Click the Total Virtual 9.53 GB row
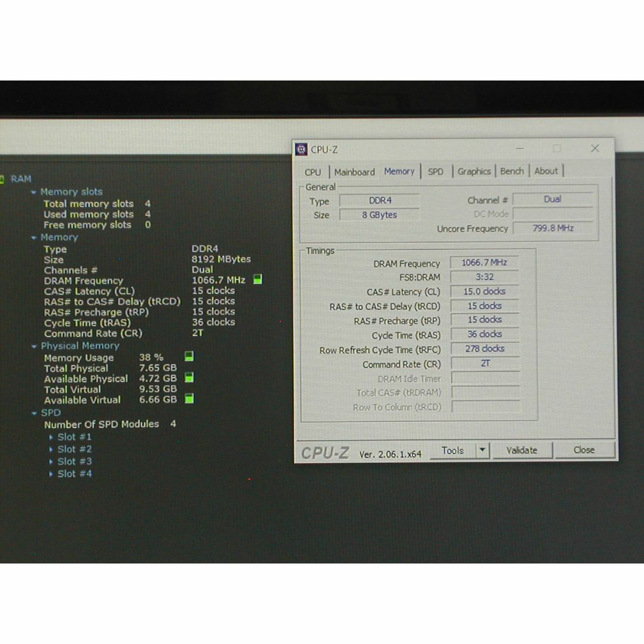This screenshot has height=644, width=644. [110, 389]
